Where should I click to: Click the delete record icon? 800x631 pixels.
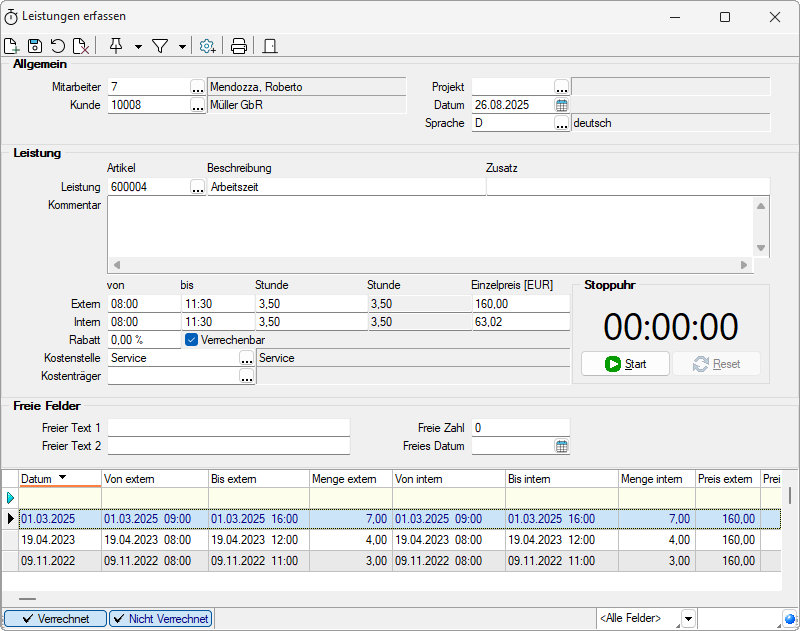[x=82, y=46]
